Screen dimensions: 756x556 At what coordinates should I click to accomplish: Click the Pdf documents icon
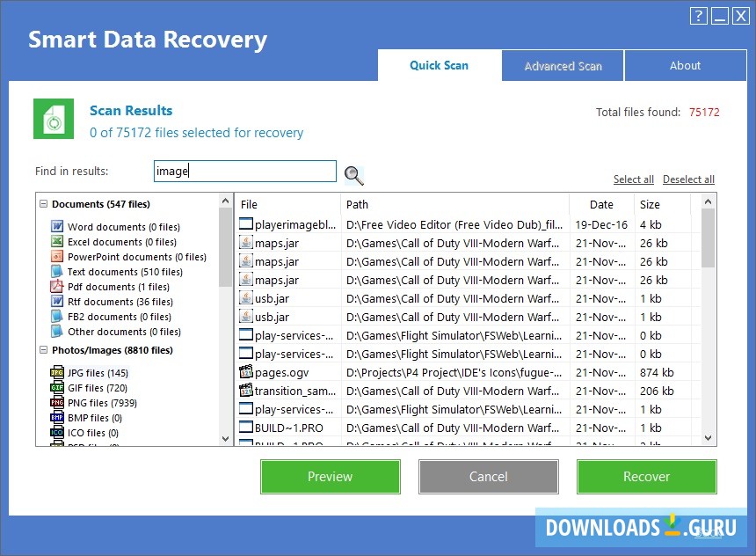pyautogui.click(x=57, y=286)
